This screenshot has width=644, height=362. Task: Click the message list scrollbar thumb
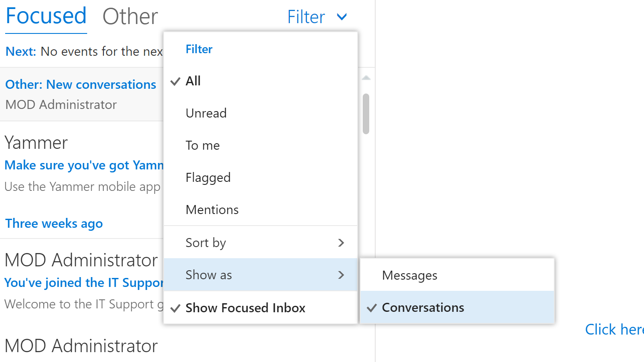[x=366, y=114]
